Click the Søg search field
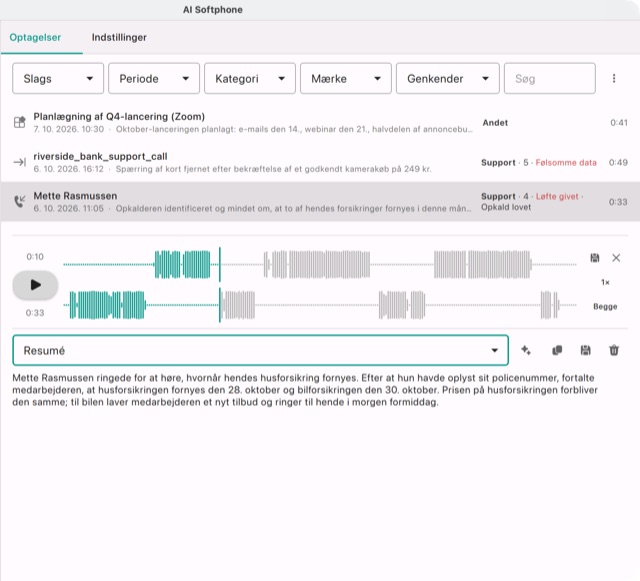Image resolution: width=640 pixels, height=581 pixels. coord(549,78)
